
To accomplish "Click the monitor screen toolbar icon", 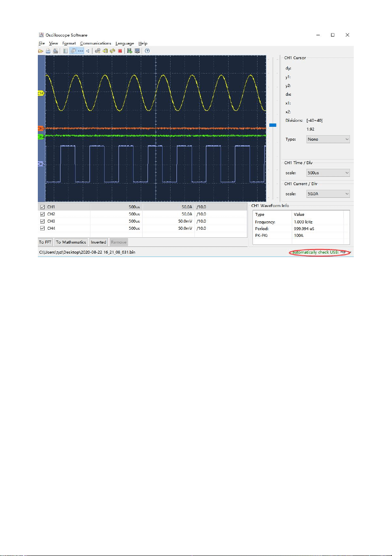I will click(137, 51).
